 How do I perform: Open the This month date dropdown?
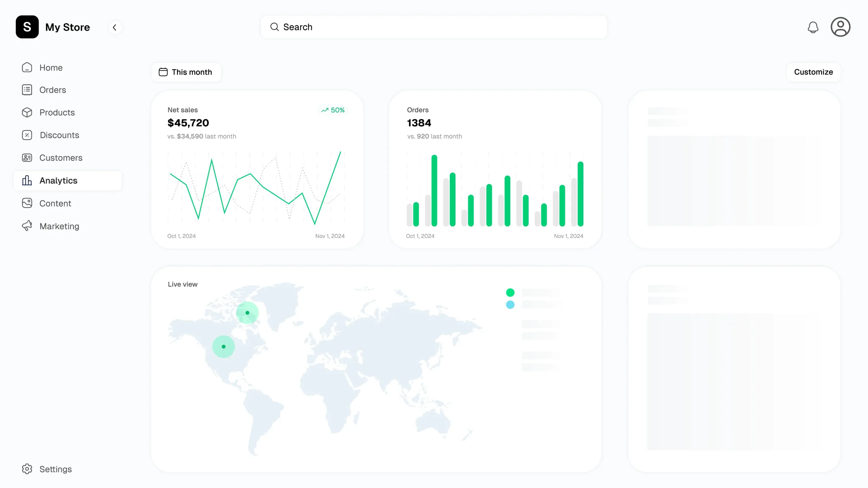186,72
